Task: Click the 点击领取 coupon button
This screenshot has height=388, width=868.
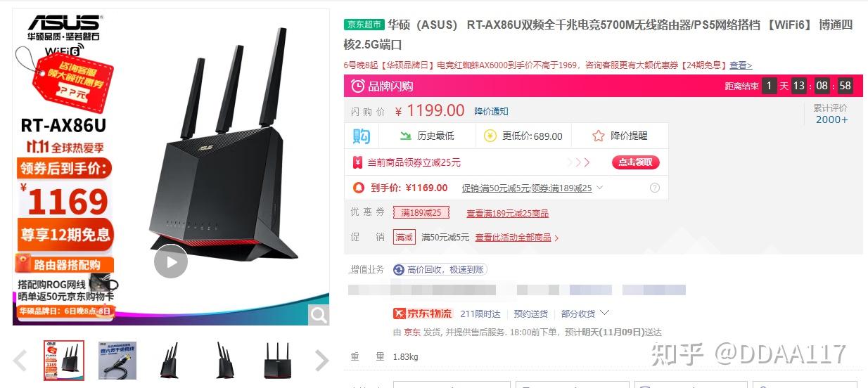Action: tap(636, 162)
